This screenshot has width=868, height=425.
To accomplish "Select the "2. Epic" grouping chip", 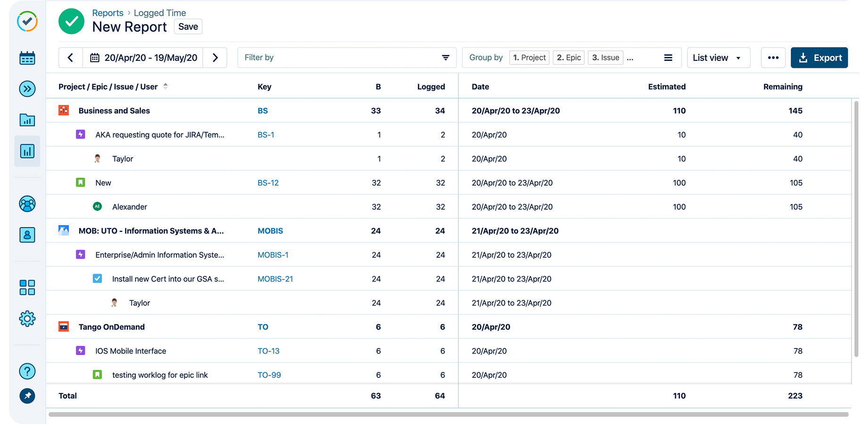I will [568, 57].
